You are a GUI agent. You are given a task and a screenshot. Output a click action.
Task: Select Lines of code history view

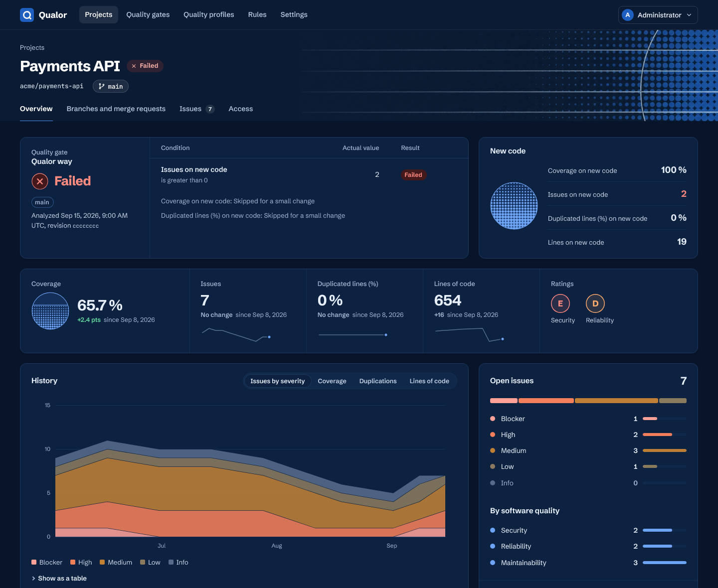click(429, 381)
